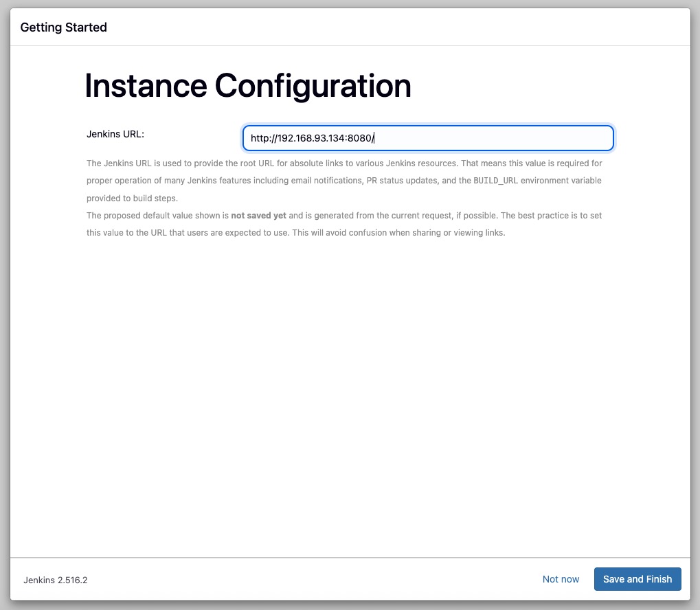Place cursor on port 8080 in URL
This screenshot has width=700, height=610.
[x=360, y=138]
